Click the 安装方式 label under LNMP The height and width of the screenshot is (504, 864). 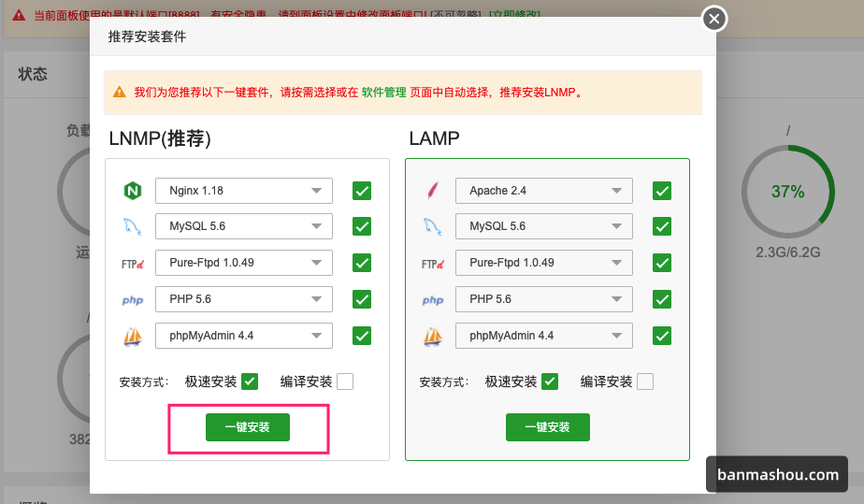coord(144,382)
